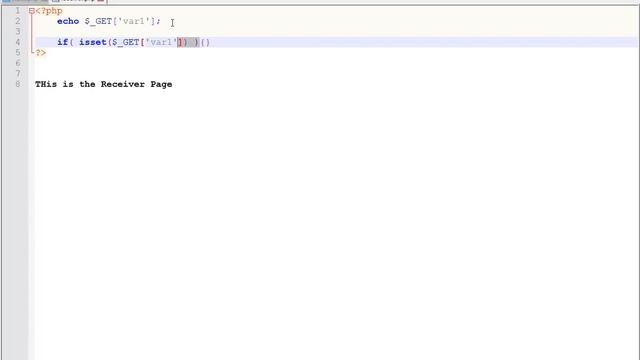Select line number 8 in the margin
This screenshot has width=640, height=360.
pos(18,84)
